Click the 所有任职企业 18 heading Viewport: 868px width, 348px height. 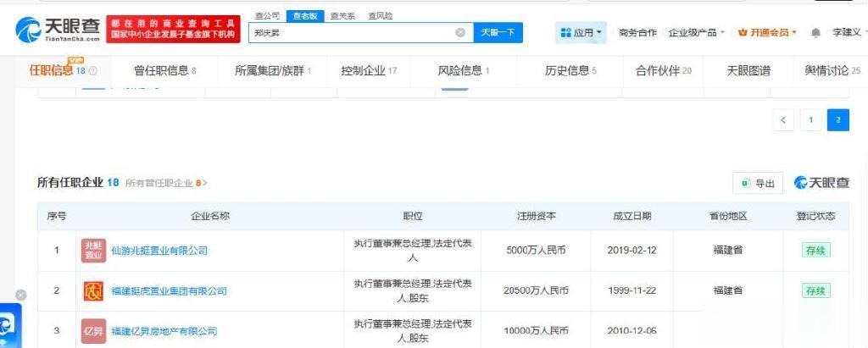pos(78,182)
